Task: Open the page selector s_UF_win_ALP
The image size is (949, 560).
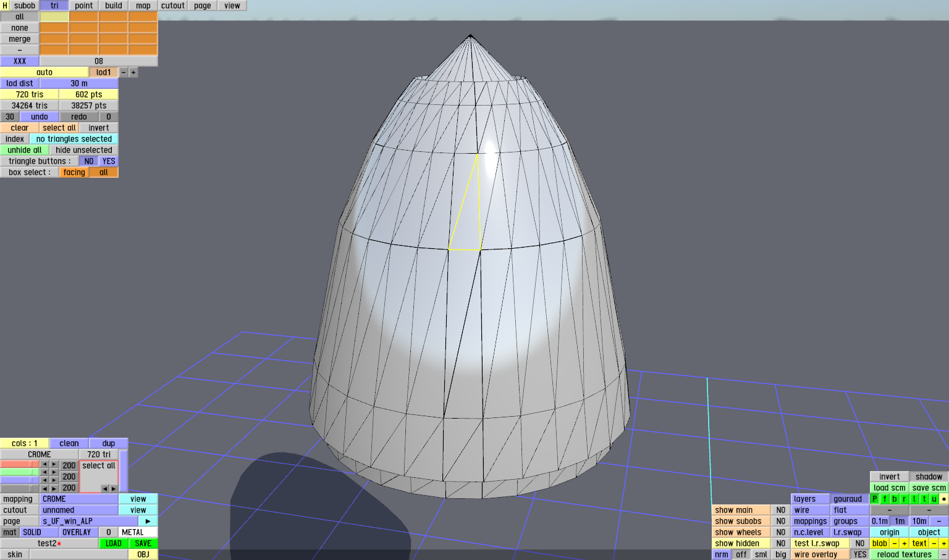Action: [x=89, y=521]
